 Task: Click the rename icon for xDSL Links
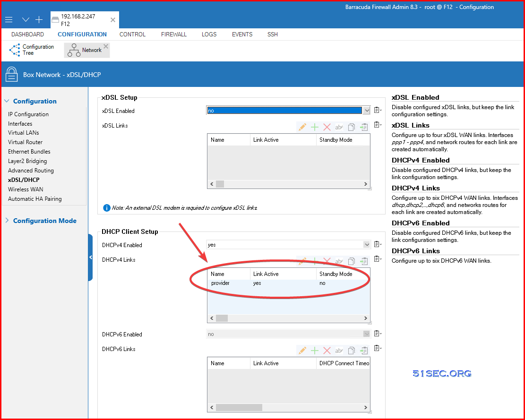coord(339,127)
